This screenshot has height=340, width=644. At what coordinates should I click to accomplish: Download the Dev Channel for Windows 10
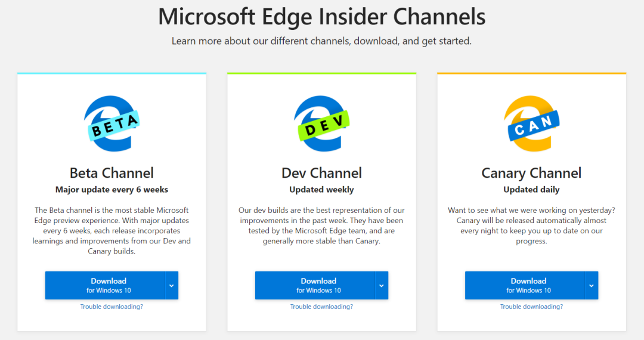pyautogui.click(x=315, y=285)
